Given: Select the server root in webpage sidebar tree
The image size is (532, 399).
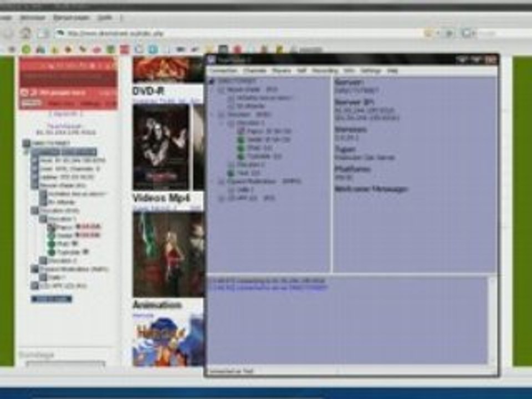Looking at the screenshot, I should [x=47, y=143].
